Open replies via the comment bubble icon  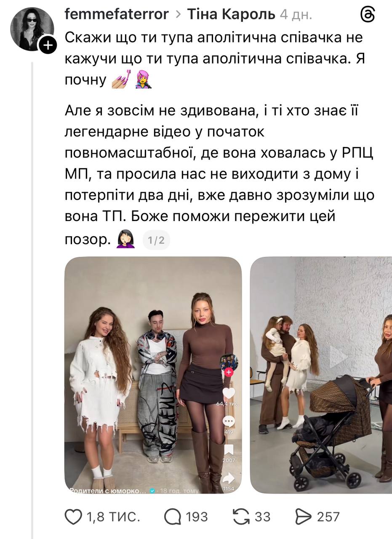pyautogui.click(x=172, y=517)
